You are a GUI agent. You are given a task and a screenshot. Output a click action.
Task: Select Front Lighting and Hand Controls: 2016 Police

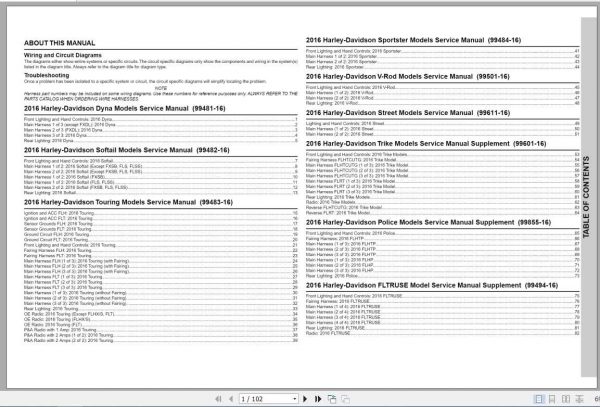click(x=443, y=233)
